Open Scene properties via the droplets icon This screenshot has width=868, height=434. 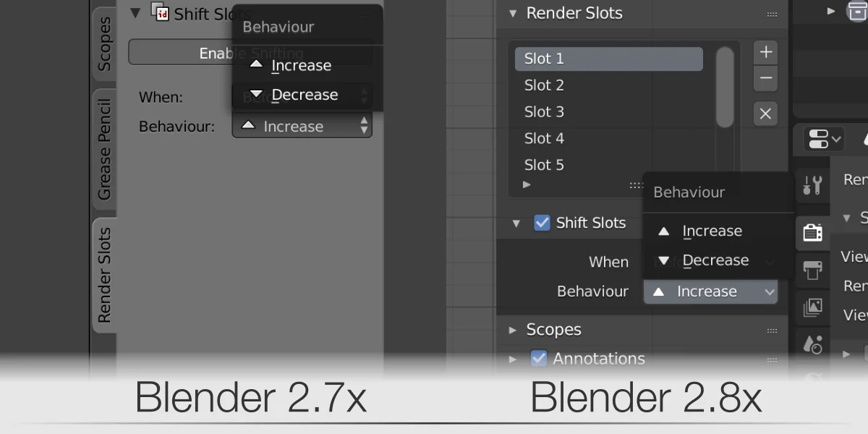(812, 345)
